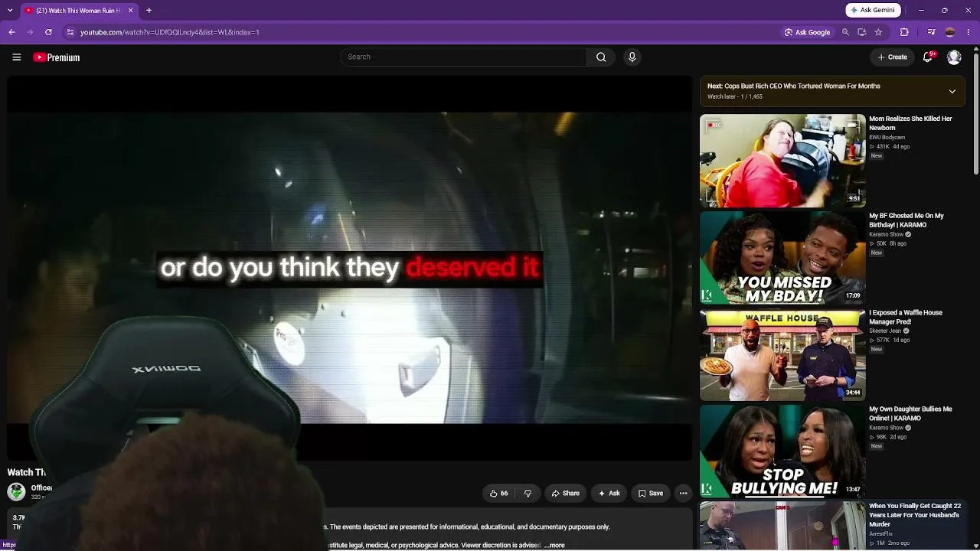Image resolution: width=980 pixels, height=551 pixels.
Task: Close the Watch This Woman tab
Action: point(130,11)
